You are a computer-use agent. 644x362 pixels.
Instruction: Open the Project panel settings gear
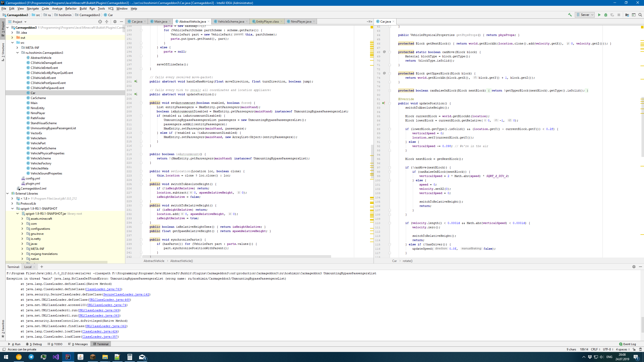coord(115,22)
